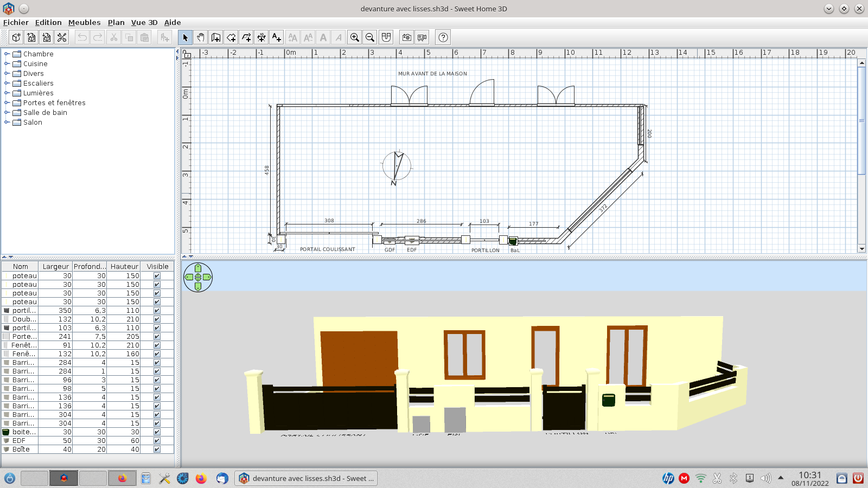Click the Help question mark icon

(x=443, y=37)
